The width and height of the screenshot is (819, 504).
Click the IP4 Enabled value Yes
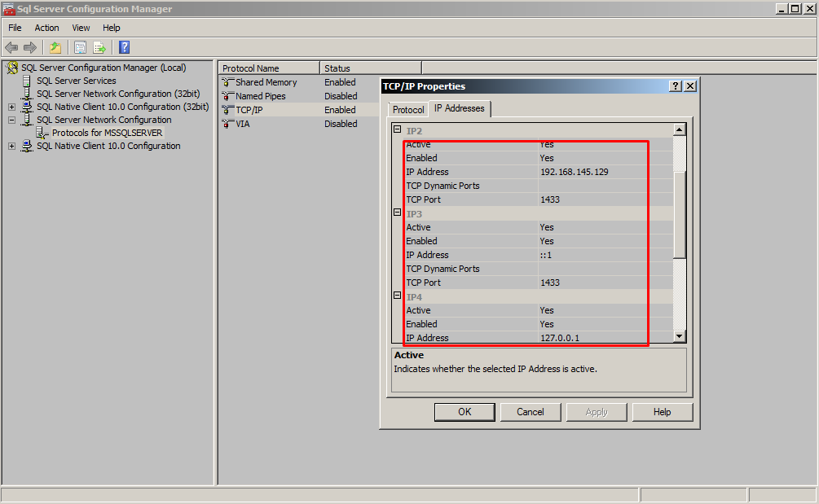click(547, 325)
